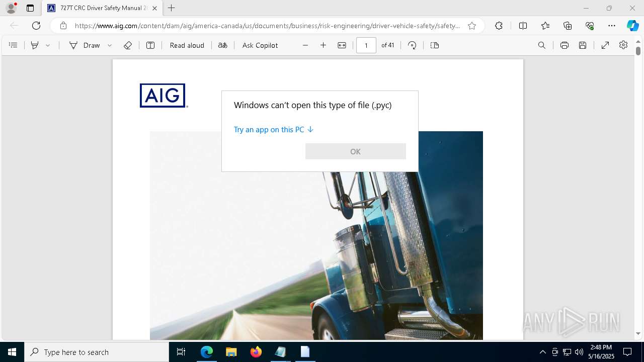Viewport: 644px width, 362px height.
Task: Expand the highlight color dropdown arrow
Action: point(48,45)
